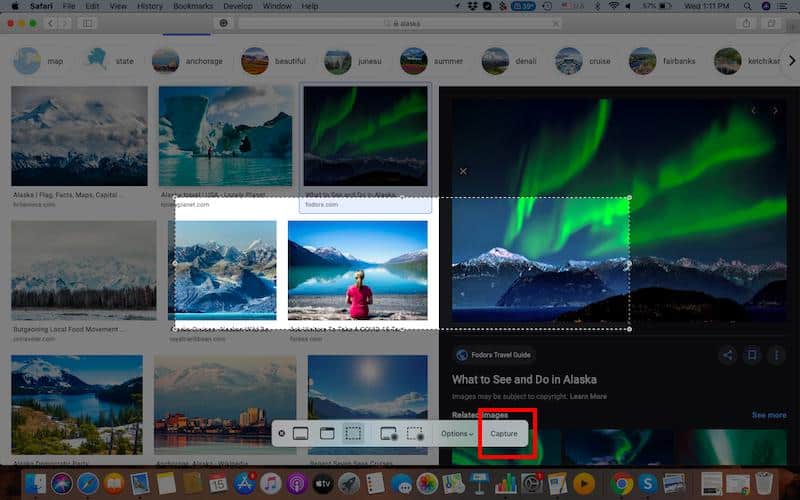Open Safari from the Dock
Screen dimensions: 800x500
[88, 483]
